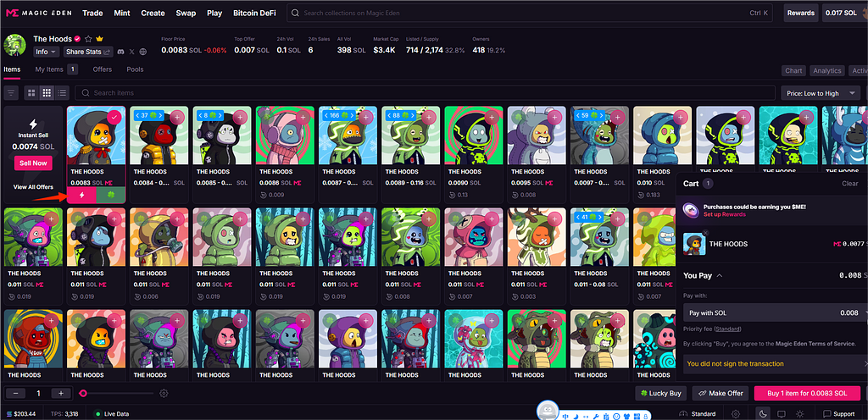
Task: Switch to list view layout icon
Action: 63,92
